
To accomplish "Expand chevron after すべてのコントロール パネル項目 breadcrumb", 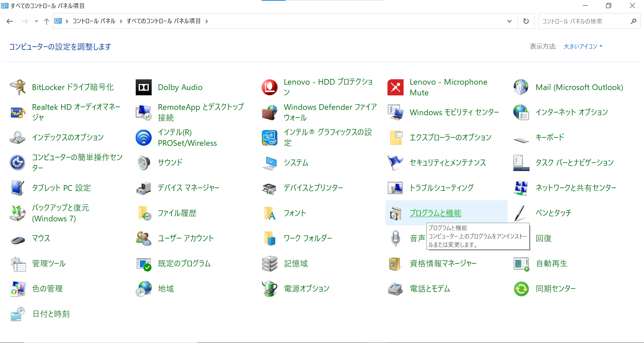I will pyautogui.click(x=206, y=21).
